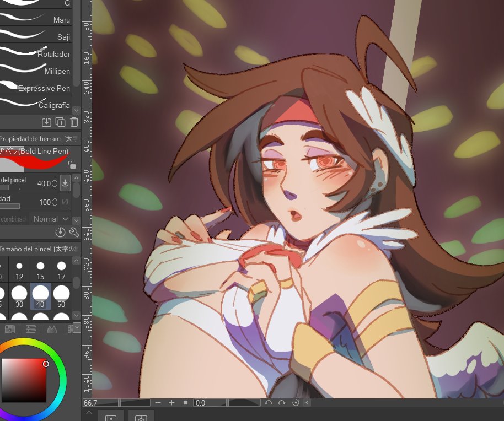This screenshot has width=504, height=421.
Task: Click the opacity stepper arrows at 100
Action: [55, 202]
